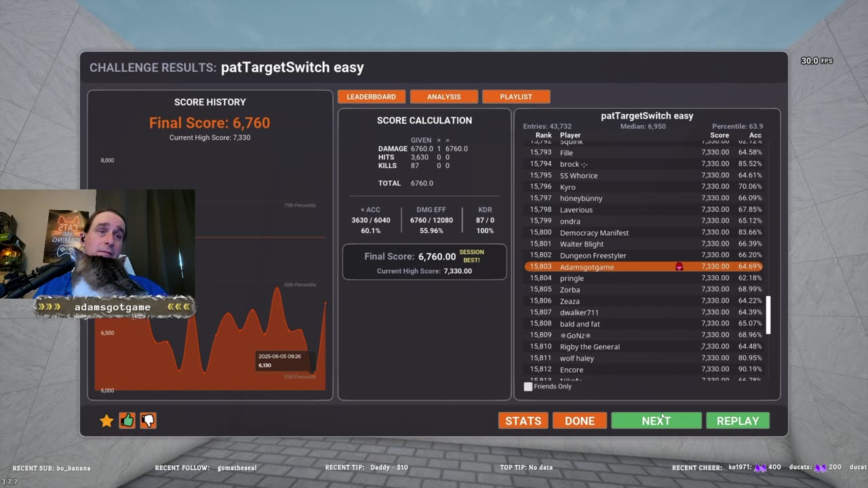Give the scenario a thumbs down
This screenshot has width=868, height=488.
(x=148, y=421)
